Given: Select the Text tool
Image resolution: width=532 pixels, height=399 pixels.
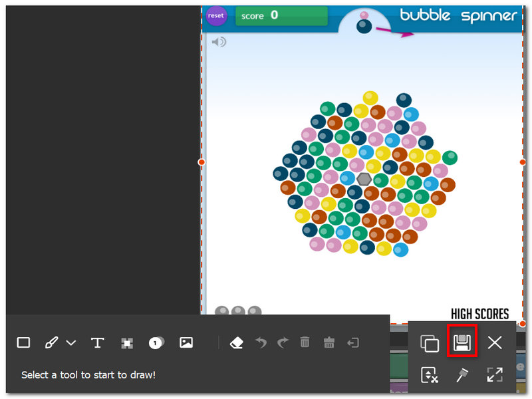Looking at the screenshot, I should pos(97,342).
